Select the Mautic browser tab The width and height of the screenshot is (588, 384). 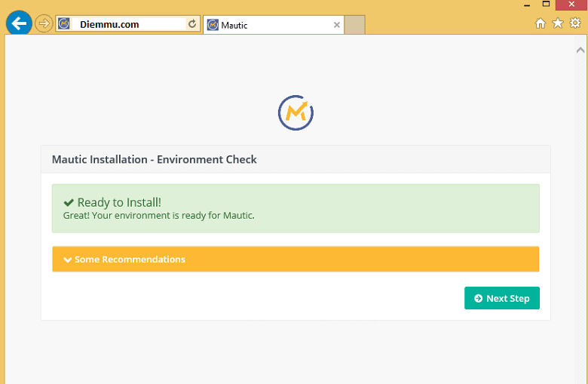[x=274, y=25]
